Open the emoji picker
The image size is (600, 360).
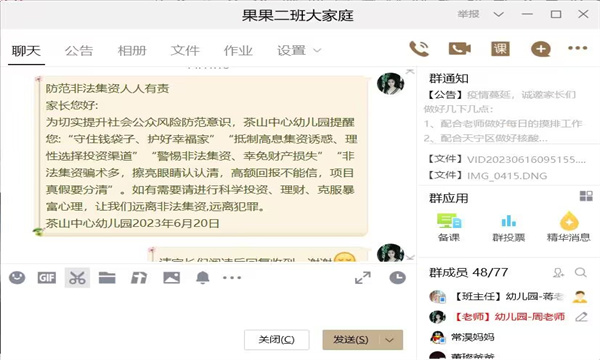click(x=17, y=277)
